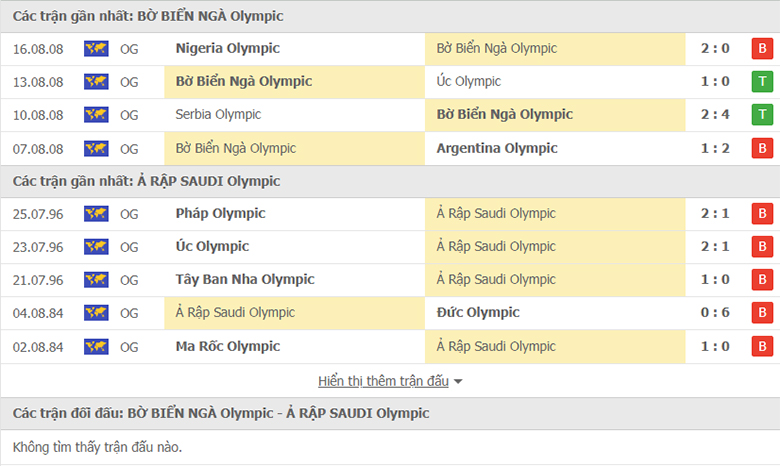Click score 1 : 0 of Ma Rốc Olympic match
780x466 pixels.
(715, 346)
